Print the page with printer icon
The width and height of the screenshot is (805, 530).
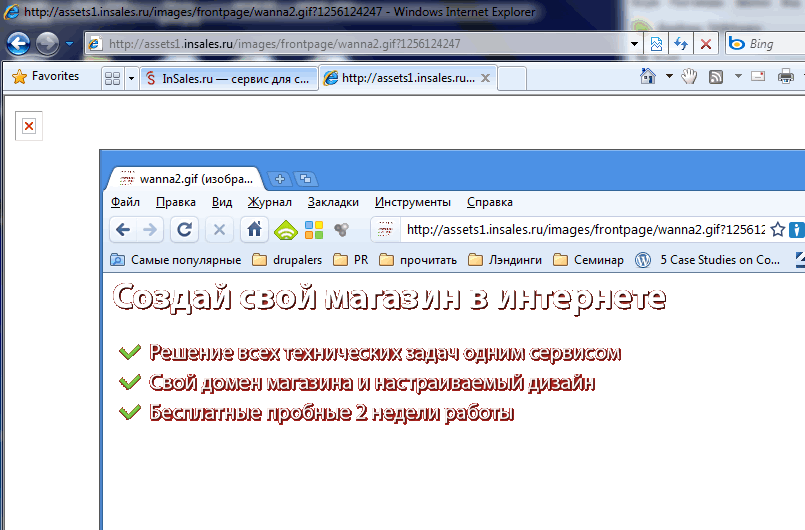[x=785, y=77]
